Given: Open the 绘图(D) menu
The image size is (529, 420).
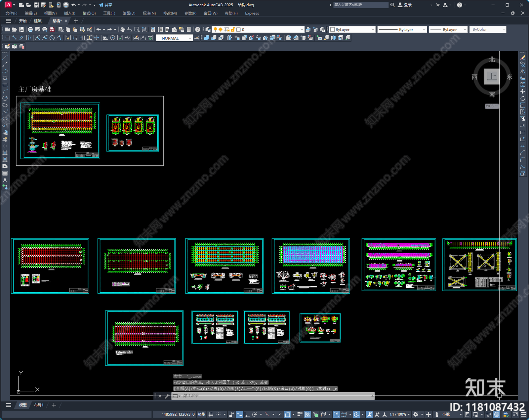Looking at the screenshot, I should tap(129, 13).
